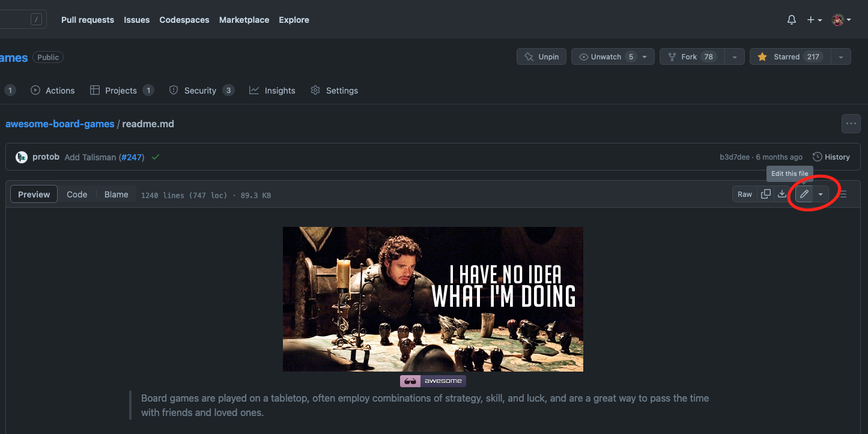The height and width of the screenshot is (434, 868).
Task: Click the green commit status checkmark
Action: [x=156, y=157]
